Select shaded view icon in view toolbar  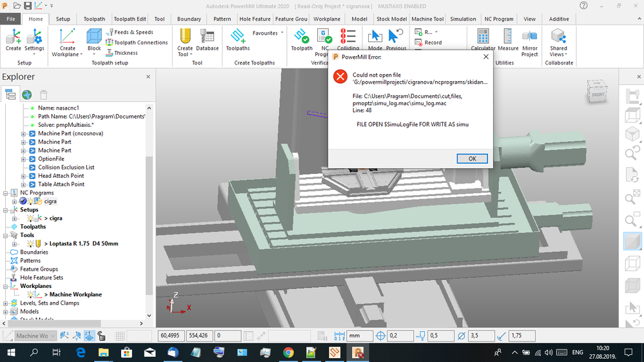point(632,242)
